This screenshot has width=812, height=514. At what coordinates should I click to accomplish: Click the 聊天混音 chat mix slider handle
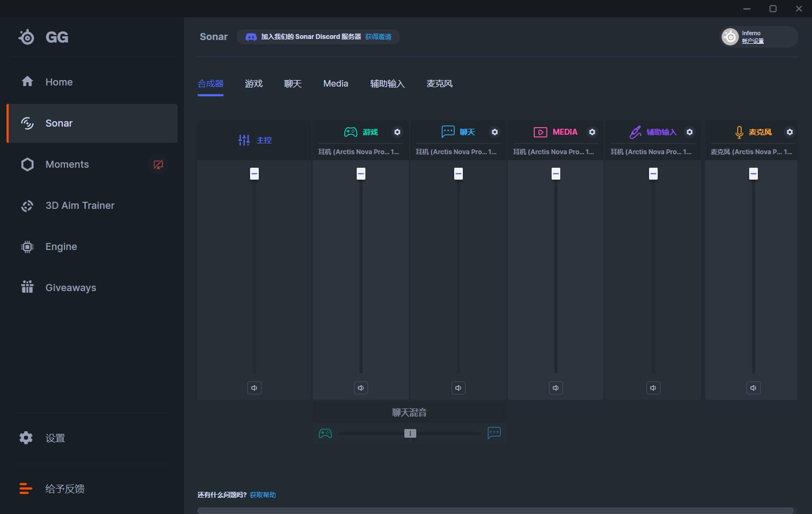point(410,433)
